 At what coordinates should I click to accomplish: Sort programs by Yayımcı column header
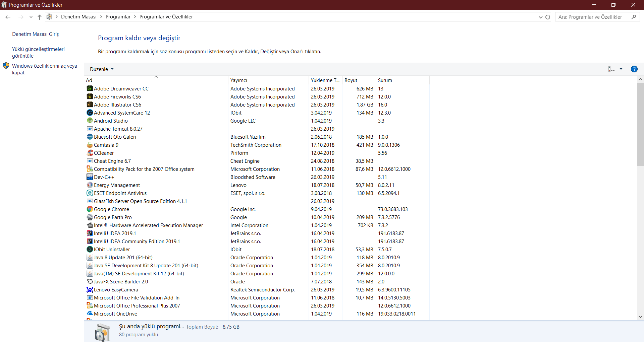tap(238, 80)
